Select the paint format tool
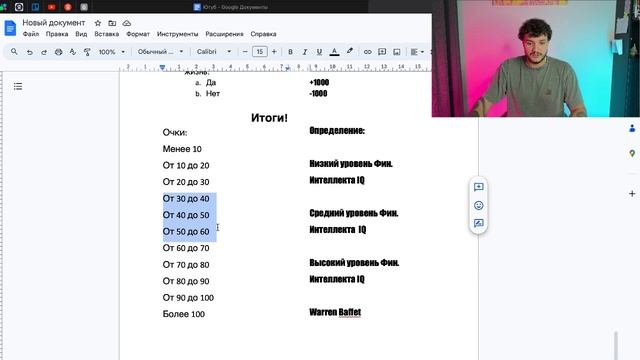 tap(87, 52)
